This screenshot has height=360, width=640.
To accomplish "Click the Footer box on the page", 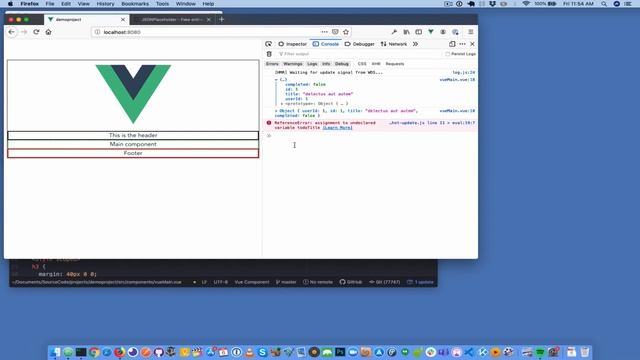I will 133,153.
